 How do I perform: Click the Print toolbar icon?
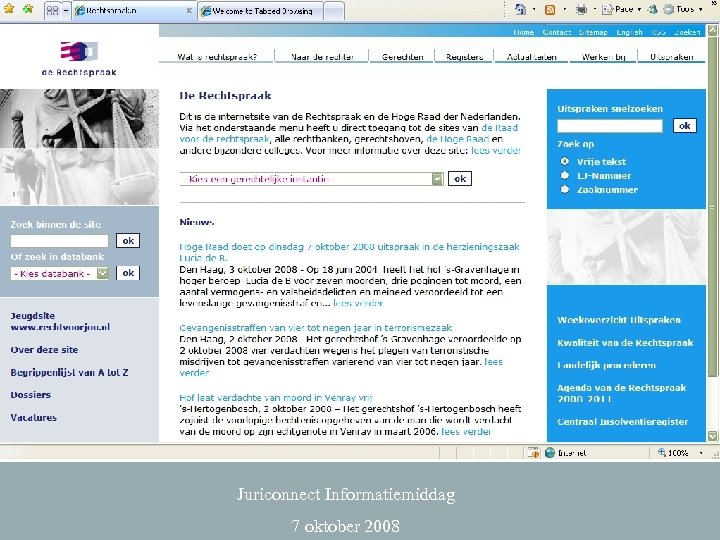pyautogui.click(x=581, y=9)
